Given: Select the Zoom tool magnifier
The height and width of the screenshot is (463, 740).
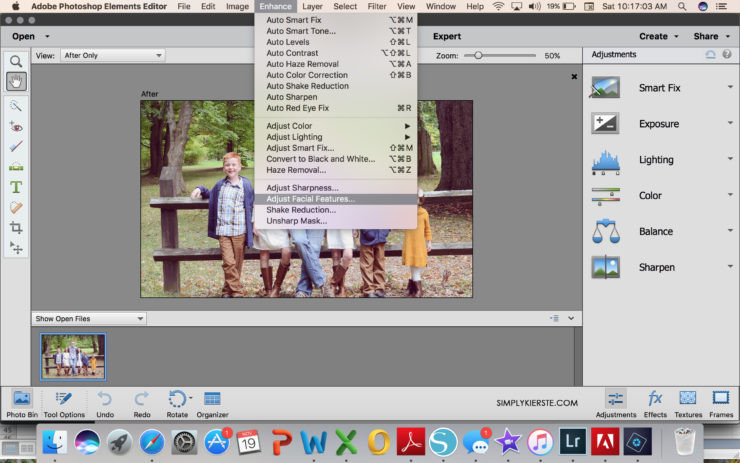Looking at the screenshot, I should click(x=16, y=61).
